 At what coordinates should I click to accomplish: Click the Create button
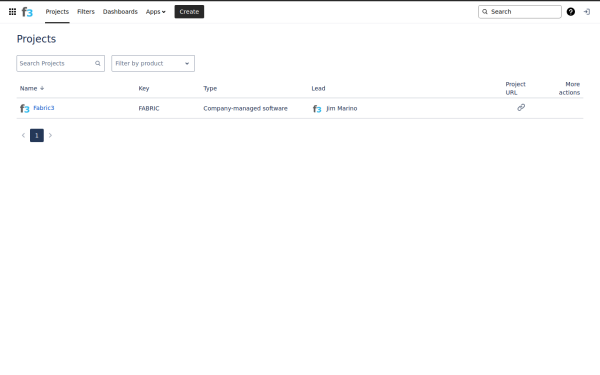(x=189, y=12)
